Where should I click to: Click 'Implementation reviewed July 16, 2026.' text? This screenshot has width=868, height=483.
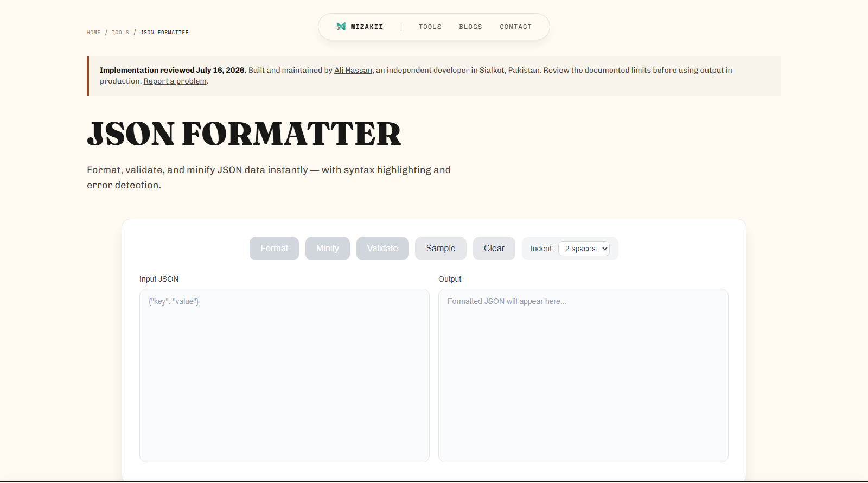coord(173,70)
